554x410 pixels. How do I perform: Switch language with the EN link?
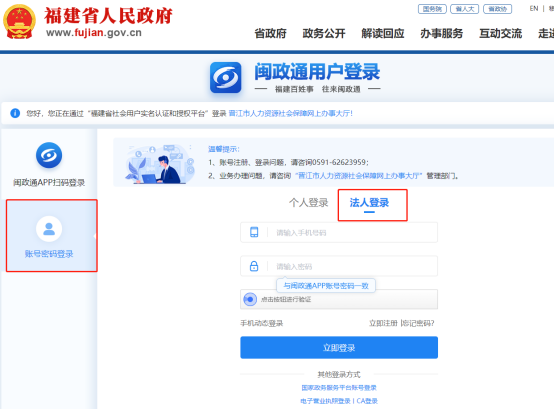point(534,8)
